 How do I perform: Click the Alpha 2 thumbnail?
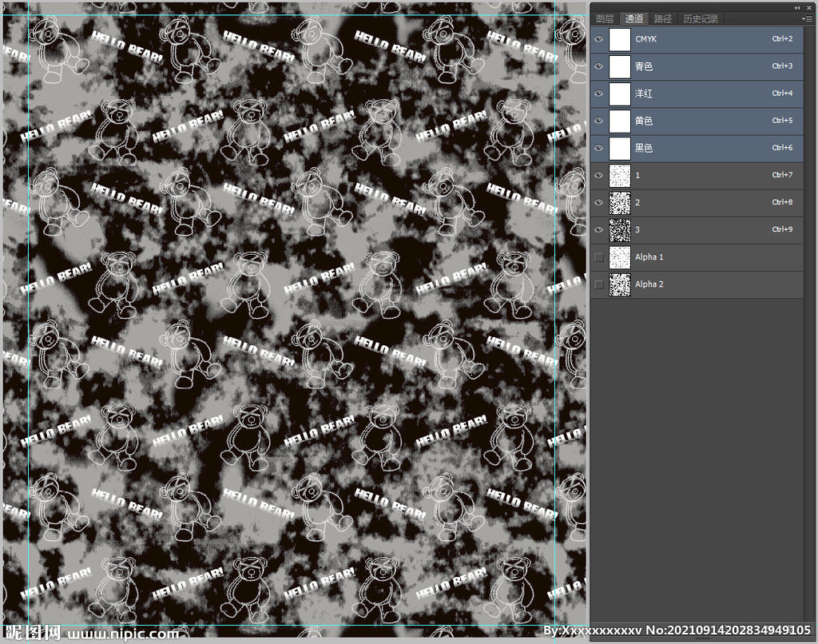click(620, 284)
